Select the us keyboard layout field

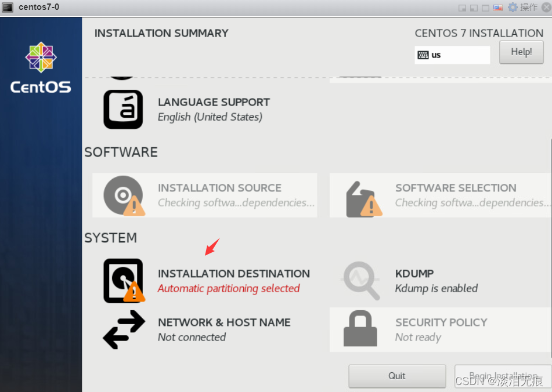pyautogui.click(x=452, y=55)
